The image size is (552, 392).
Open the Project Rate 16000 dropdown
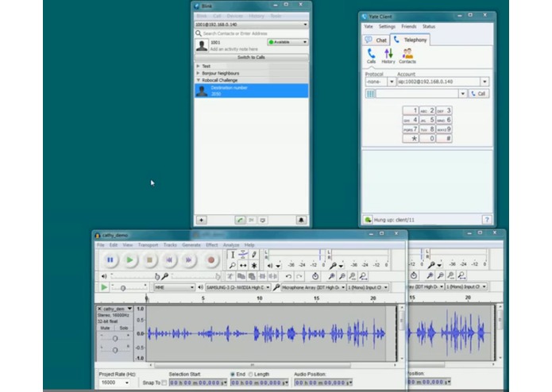click(114, 382)
